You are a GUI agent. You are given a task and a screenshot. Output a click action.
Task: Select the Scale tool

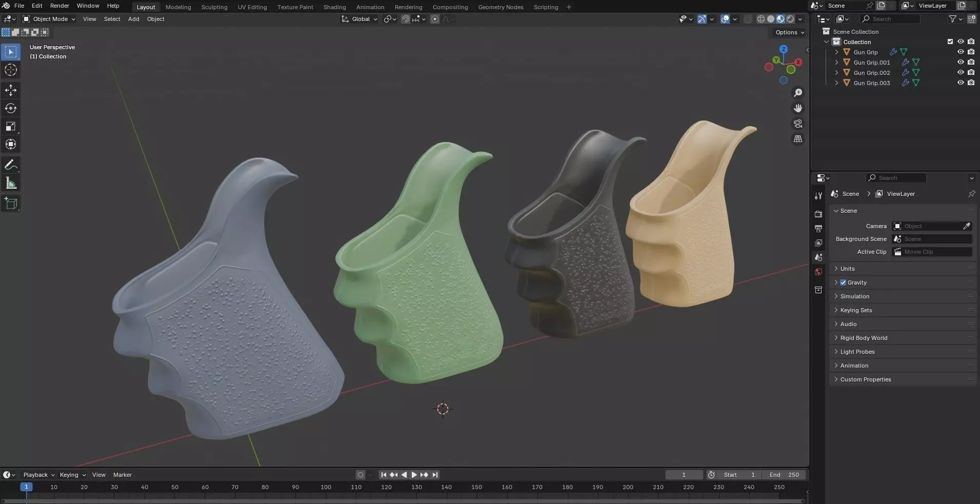11,126
